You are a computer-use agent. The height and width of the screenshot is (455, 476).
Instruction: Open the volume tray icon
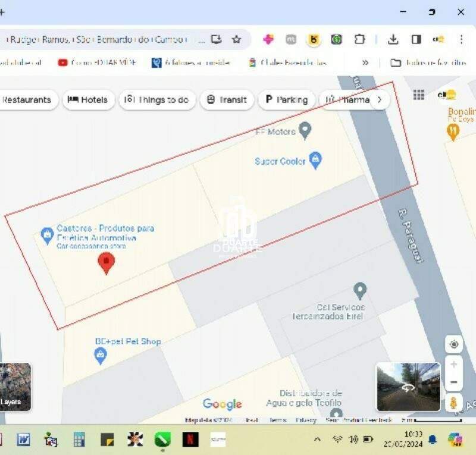click(353, 439)
